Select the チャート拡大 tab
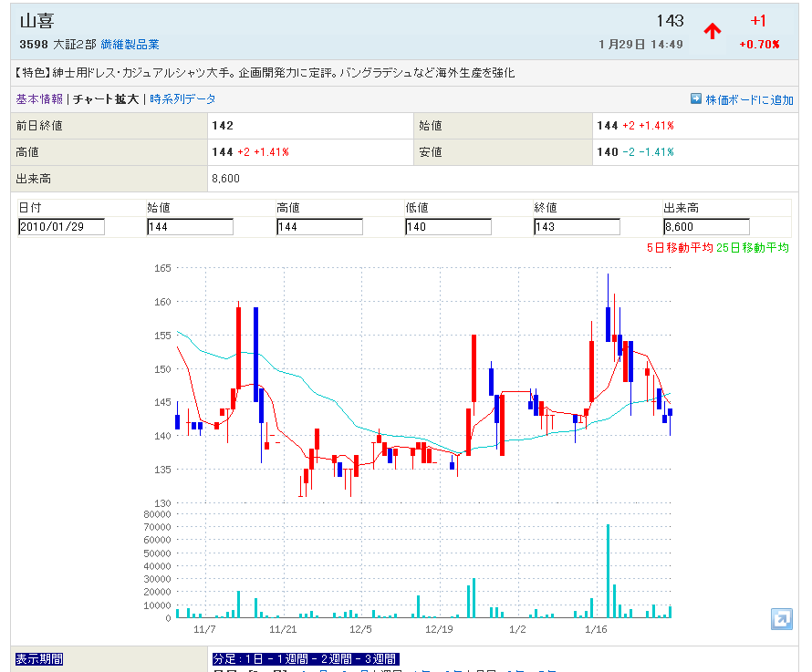The width and height of the screenshot is (812, 672). point(106,99)
